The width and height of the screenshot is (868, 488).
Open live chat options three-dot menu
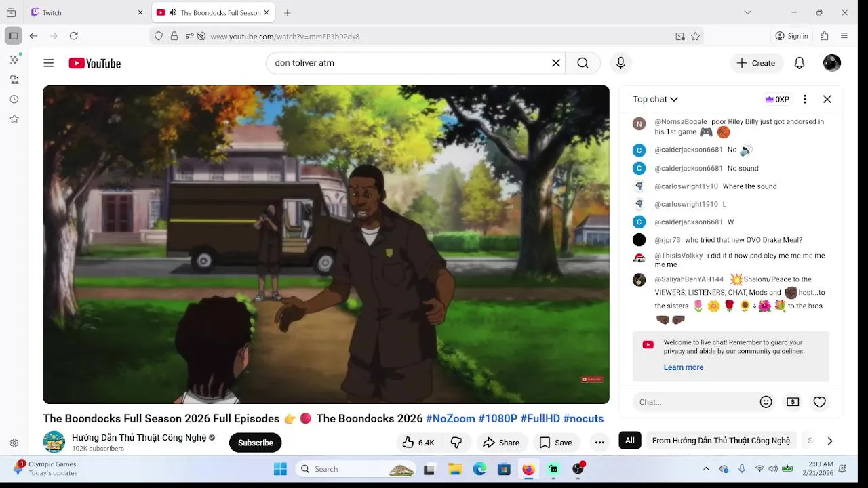tap(805, 99)
